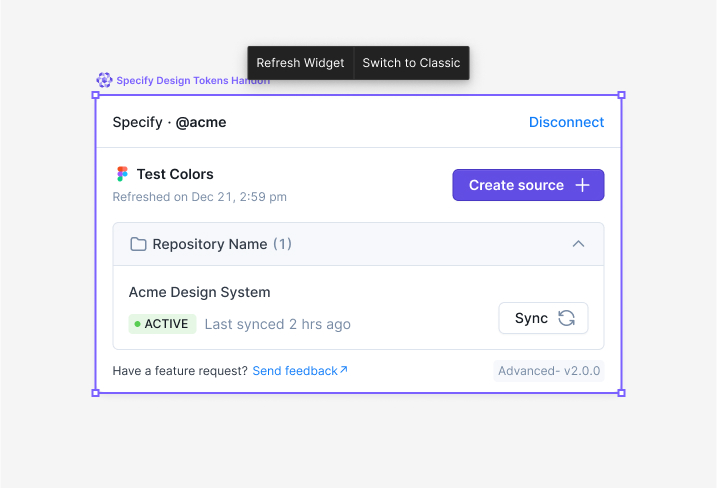This screenshot has height=488, width=717.
Task: Click the Disconnect link
Action: (x=566, y=122)
